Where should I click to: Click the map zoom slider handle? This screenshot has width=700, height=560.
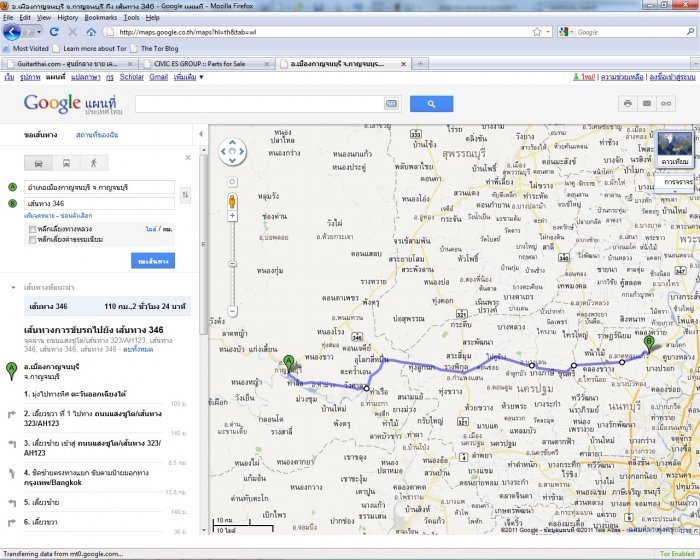(x=232, y=264)
